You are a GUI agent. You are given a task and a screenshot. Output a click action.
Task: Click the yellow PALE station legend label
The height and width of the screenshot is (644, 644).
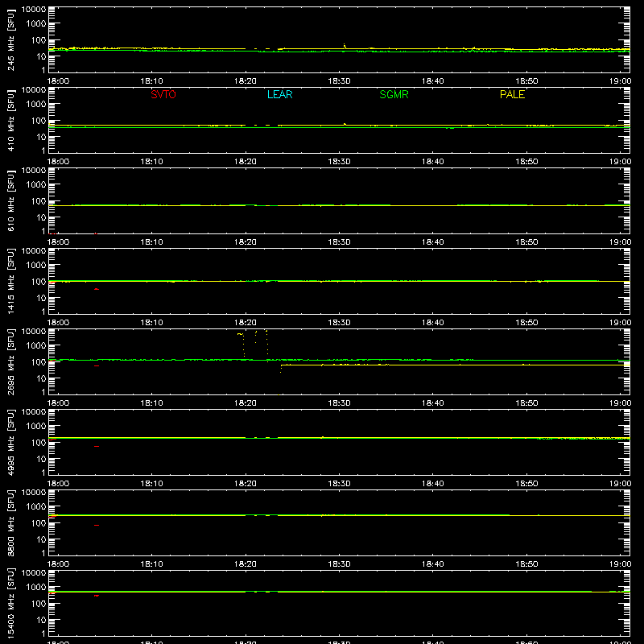pos(512,94)
